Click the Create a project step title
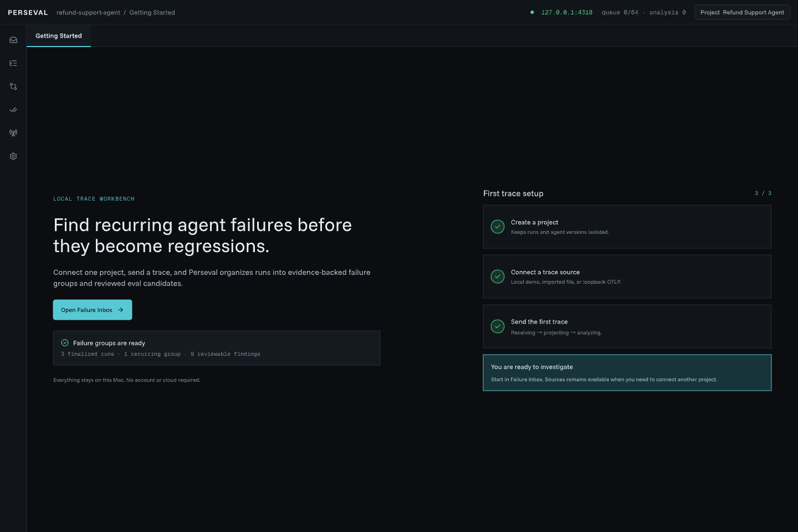The height and width of the screenshot is (532, 798). pos(534,222)
